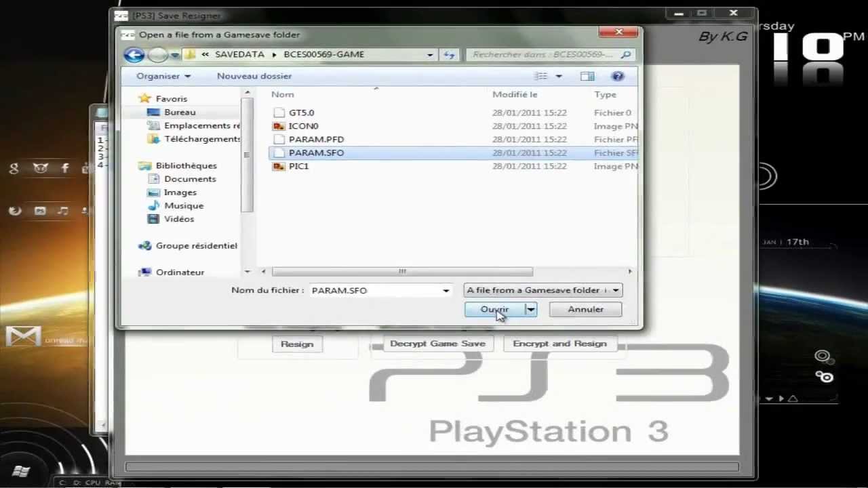Screen dimensions: 868x488
Task: Click the Ouvrir button
Action: coord(495,309)
